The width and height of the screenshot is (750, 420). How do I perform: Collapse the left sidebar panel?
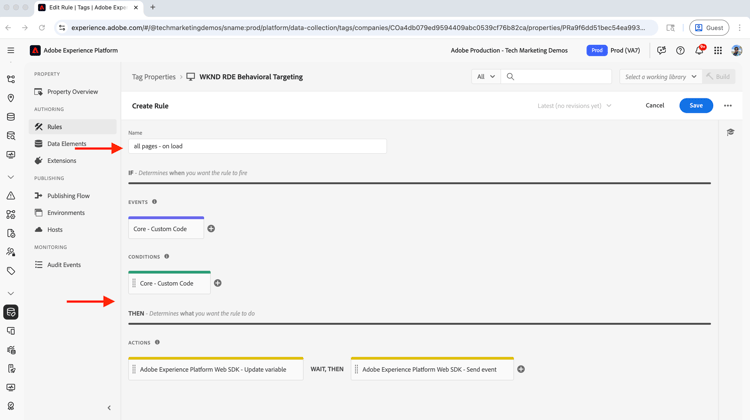(109, 408)
